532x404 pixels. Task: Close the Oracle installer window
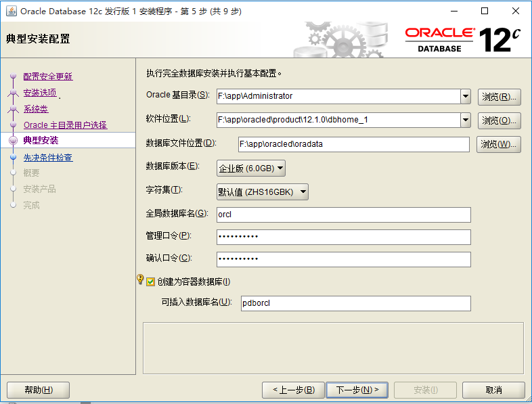tap(515, 11)
